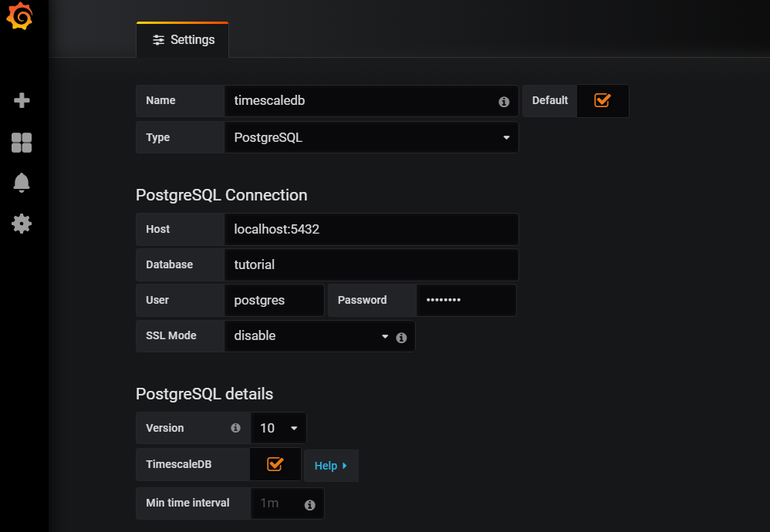
Task: Open the Type PostgreSQL dropdown
Action: click(371, 137)
